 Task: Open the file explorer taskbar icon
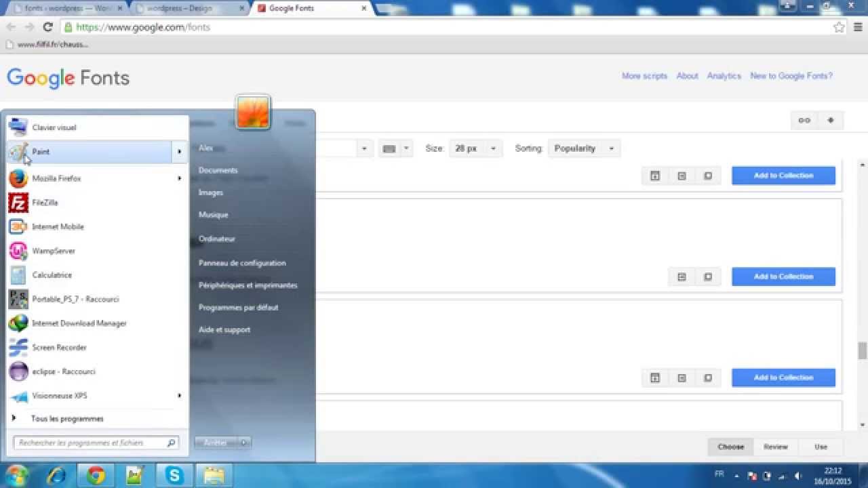[214, 476]
